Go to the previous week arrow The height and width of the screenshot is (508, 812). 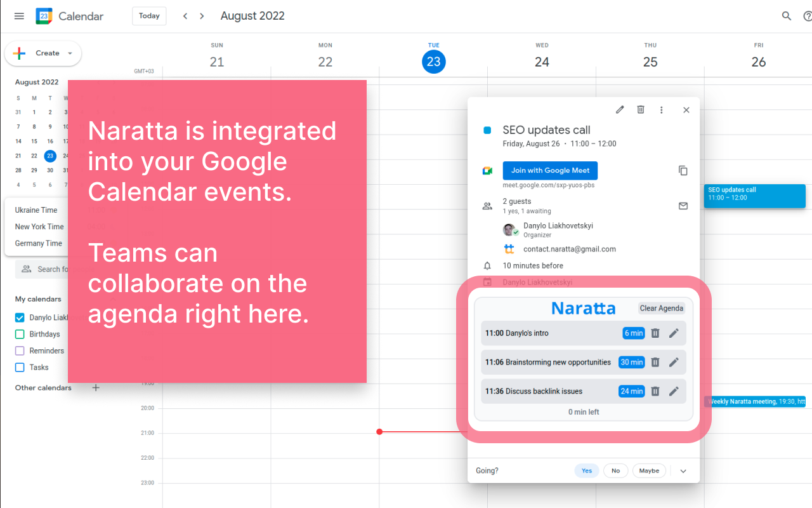[x=185, y=16]
